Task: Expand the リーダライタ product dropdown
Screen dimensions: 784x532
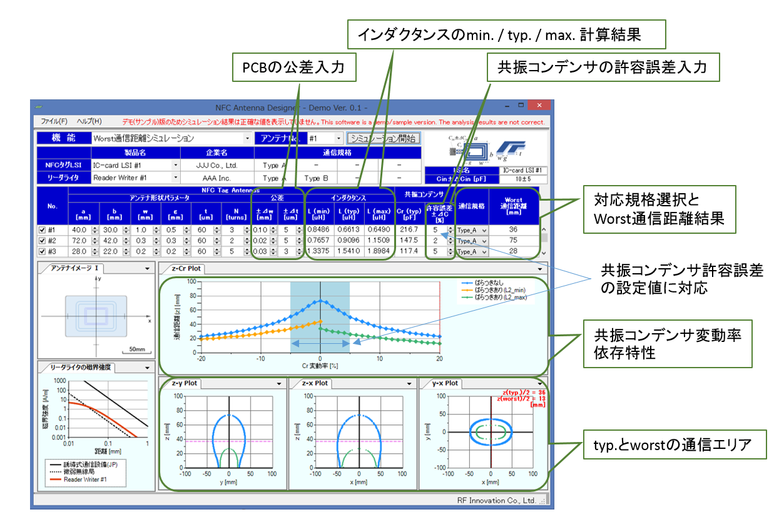Action: click(x=176, y=178)
